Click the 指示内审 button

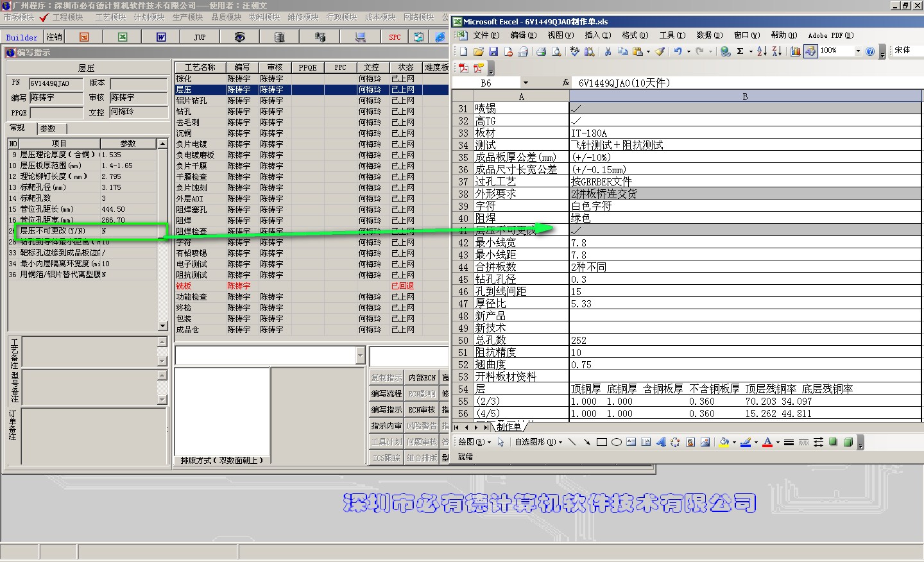click(x=386, y=426)
